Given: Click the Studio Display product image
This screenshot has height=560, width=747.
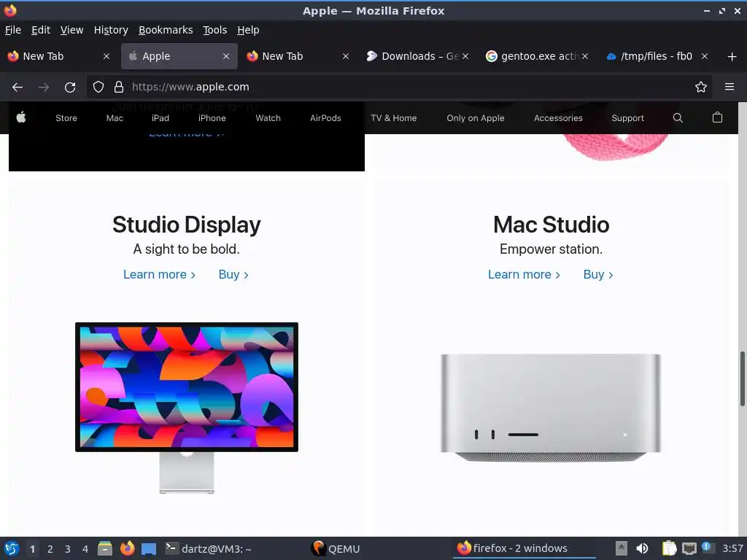Looking at the screenshot, I should 187,408.
